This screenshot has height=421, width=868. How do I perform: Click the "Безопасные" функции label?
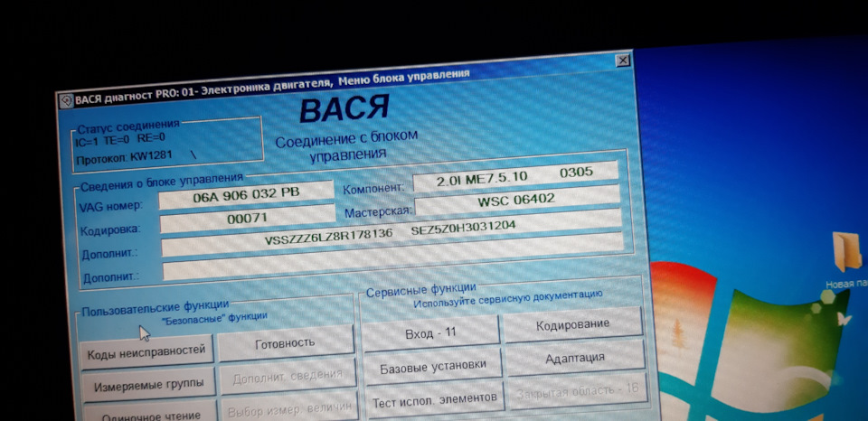[x=214, y=318]
